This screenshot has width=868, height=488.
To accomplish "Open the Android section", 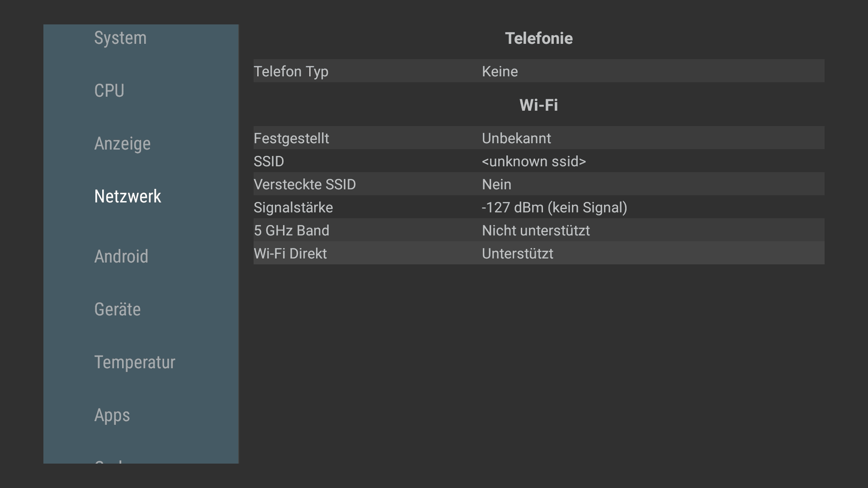I will click(x=121, y=257).
